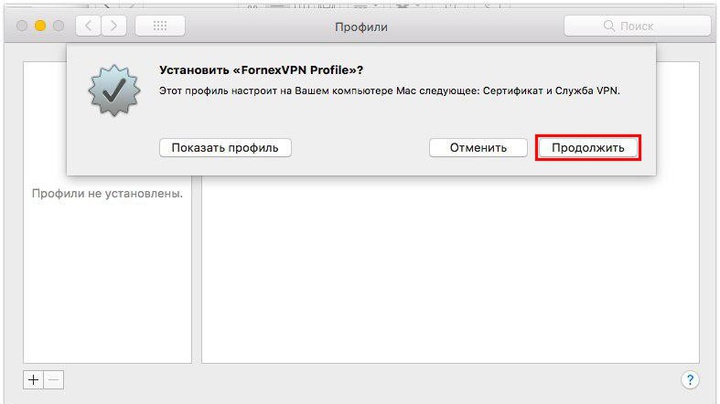Remove a profile with the minus button
The image size is (720, 404).
tap(53, 380)
